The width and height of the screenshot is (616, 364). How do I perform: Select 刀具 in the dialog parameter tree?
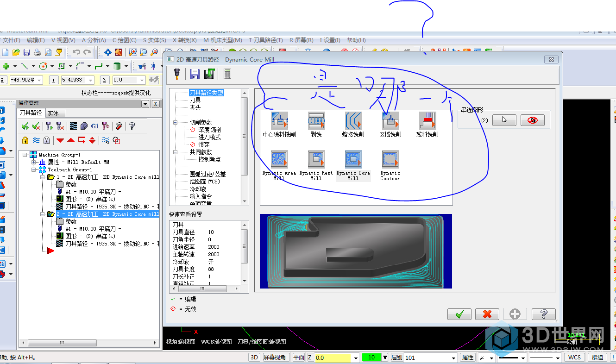tap(195, 100)
